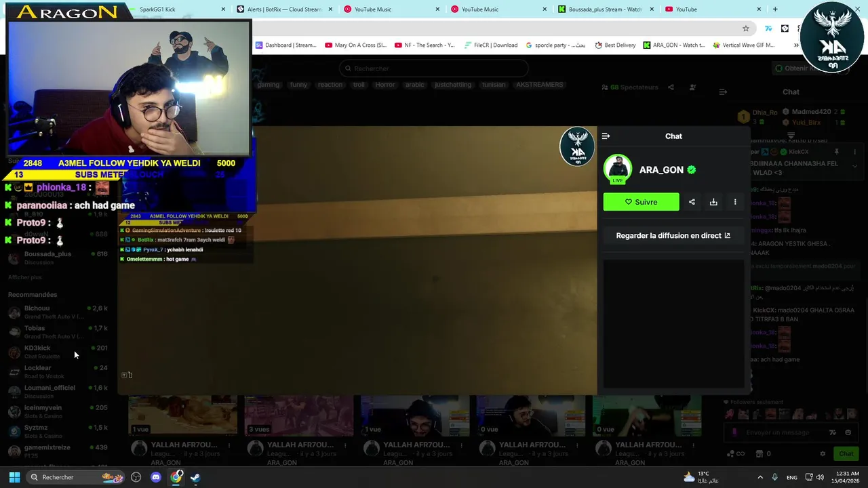
Task: Switch to the Boussada_plus Stream tab
Action: pos(606,9)
